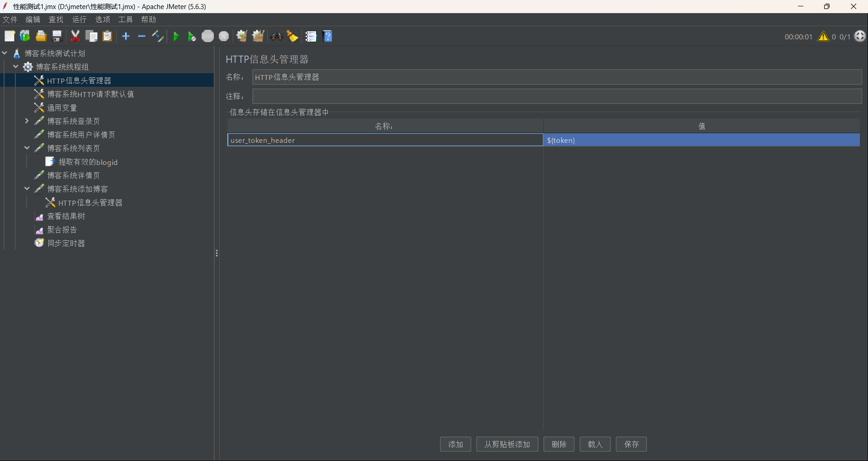
Task: Click the 从剪贴板添加 button
Action: click(507, 444)
